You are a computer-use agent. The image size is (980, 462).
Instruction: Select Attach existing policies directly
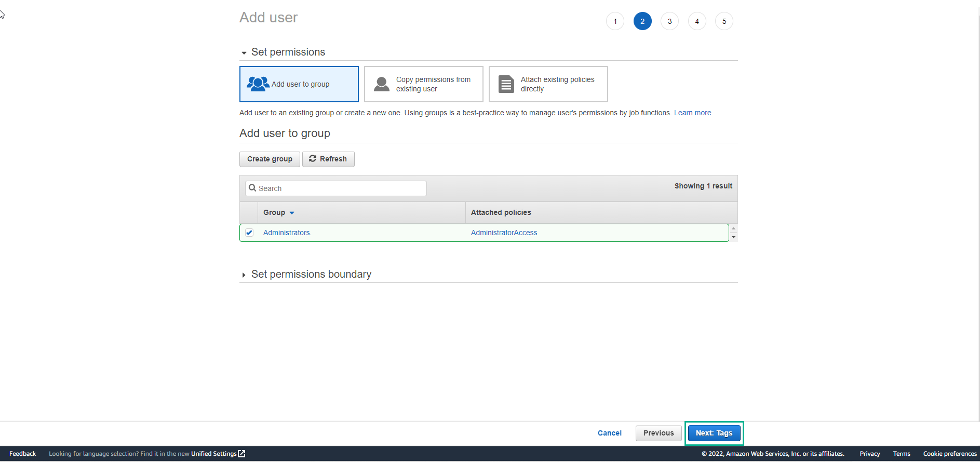(x=548, y=84)
